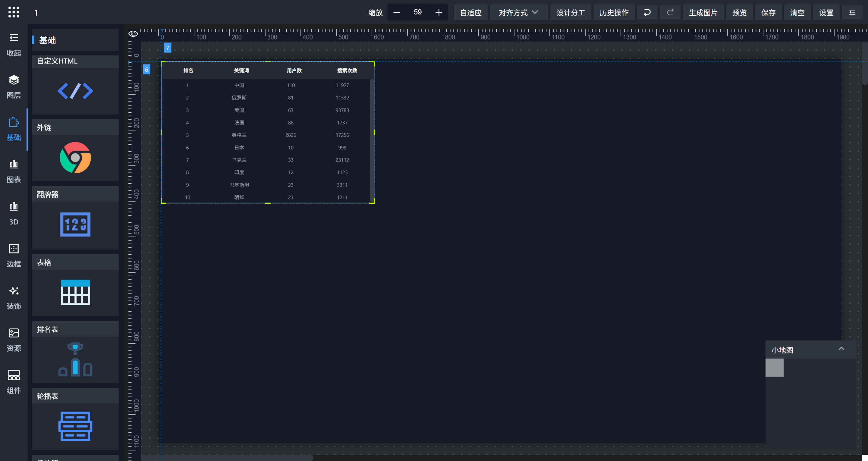Choose the table grid component icon
Image resolution: width=868 pixels, height=461 pixels.
point(75,292)
